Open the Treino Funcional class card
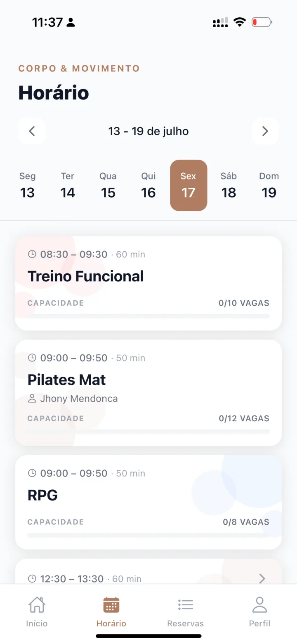 click(148, 283)
